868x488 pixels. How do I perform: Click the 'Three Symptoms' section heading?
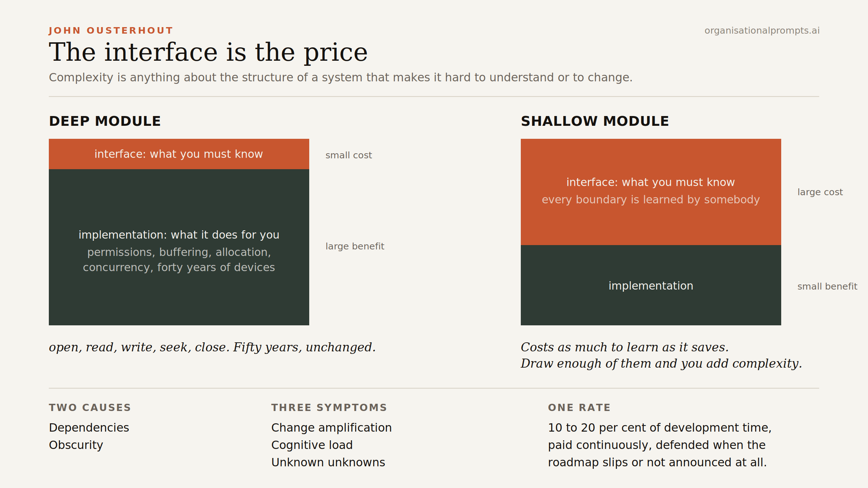329,408
